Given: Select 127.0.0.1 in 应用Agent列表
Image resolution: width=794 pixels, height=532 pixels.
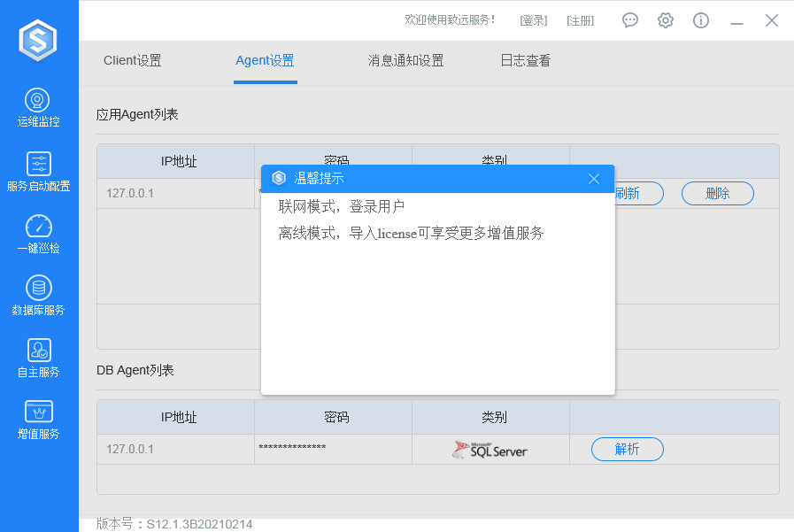Looking at the screenshot, I should point(130,193).
